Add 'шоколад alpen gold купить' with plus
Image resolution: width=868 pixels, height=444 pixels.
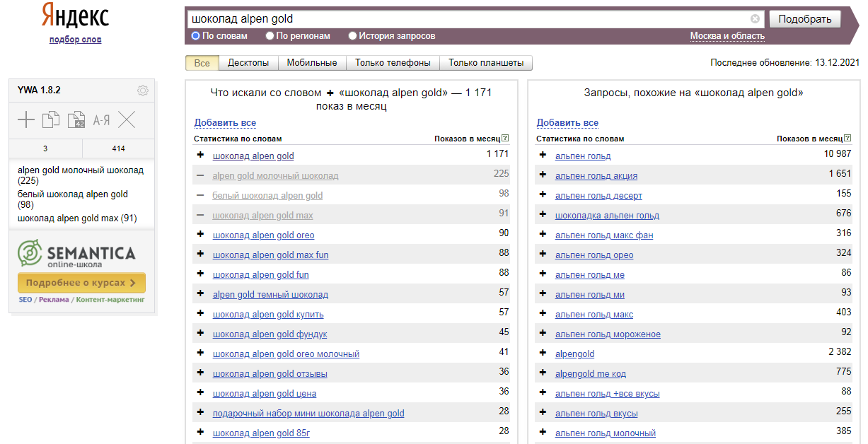(200, 314)
